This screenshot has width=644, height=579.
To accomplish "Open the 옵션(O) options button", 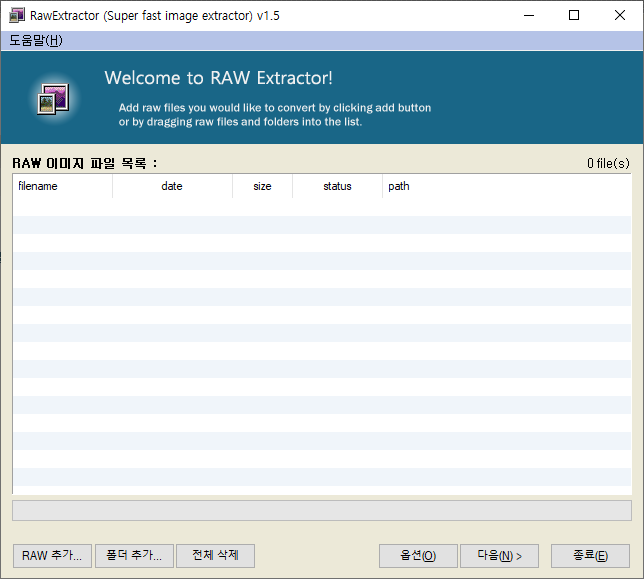I will click(x=418, y=556).
